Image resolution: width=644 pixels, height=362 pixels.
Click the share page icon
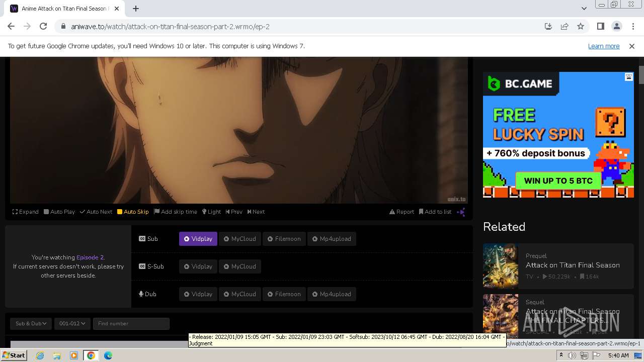tap(565, 27)
